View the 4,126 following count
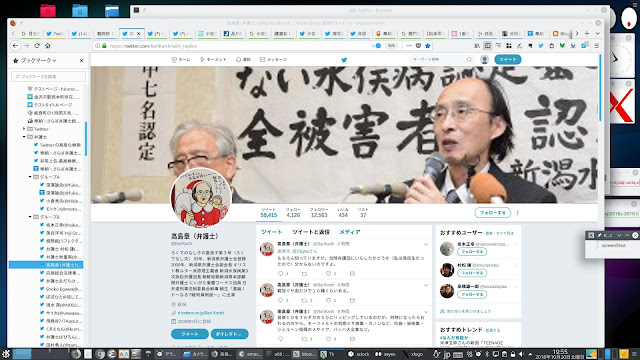 [293, 213]
